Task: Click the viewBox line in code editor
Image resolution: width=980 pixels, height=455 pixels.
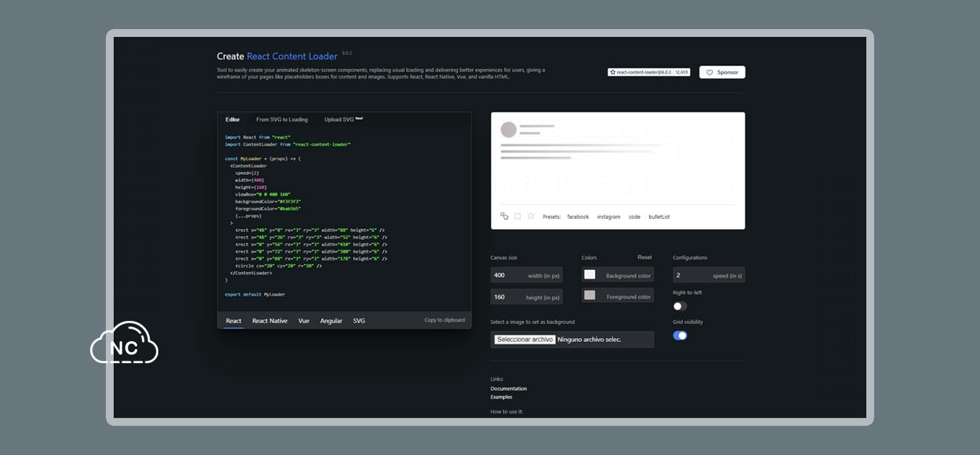Action: point(263,195)
